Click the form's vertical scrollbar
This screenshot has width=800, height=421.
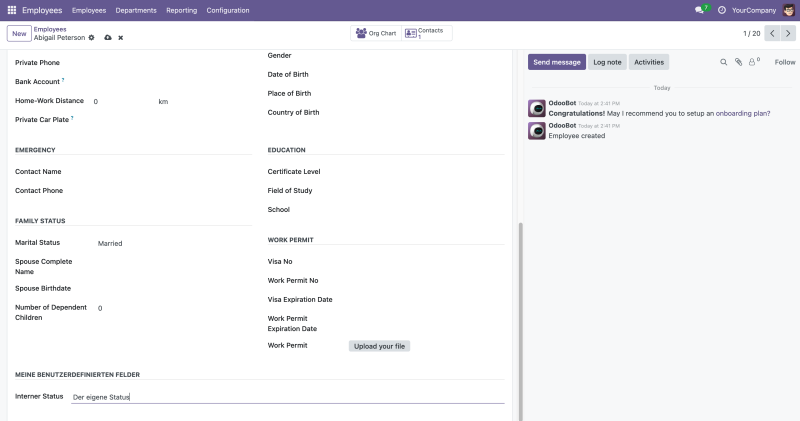click(520, 321)
